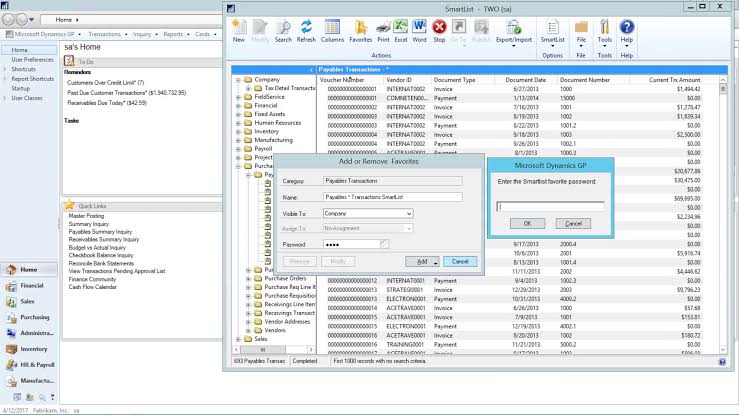This screenshot has width=739, height=415.
Task: Open the Help ribbon icon
Action: click(x=626, y=32)
